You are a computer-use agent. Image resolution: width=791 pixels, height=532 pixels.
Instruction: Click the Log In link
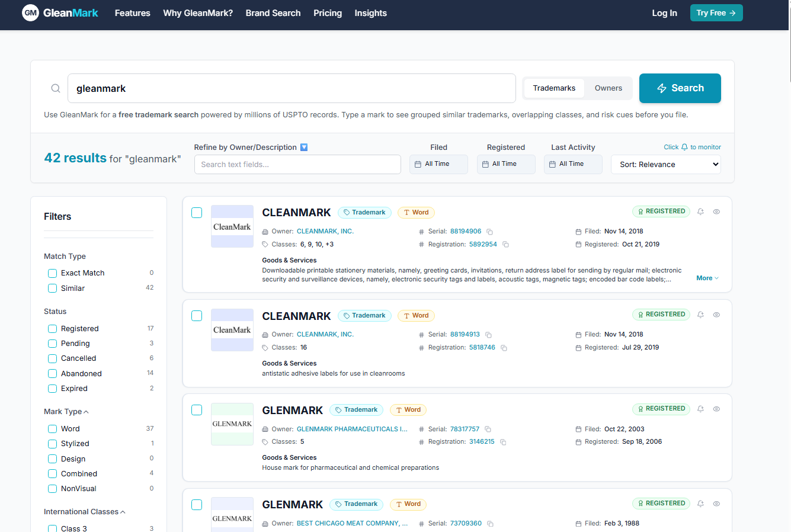point(665,13)
